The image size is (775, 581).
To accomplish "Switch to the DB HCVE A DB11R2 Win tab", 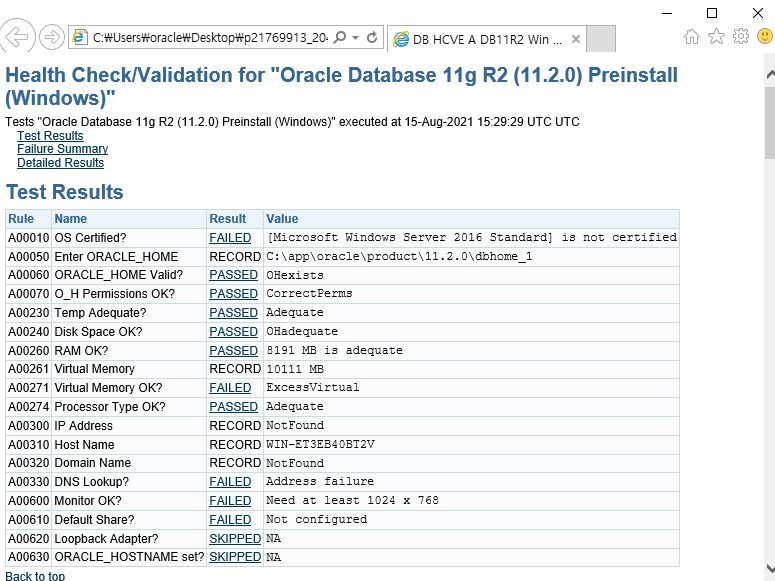I will tap(487, 39).
